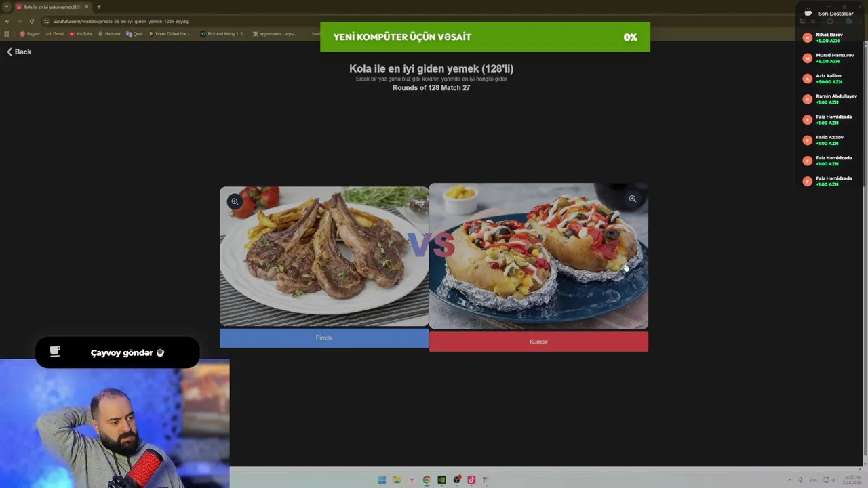Click Aziz Xalilov's avatar circle
Screen dimensions: 868x488
coord(807,79)
